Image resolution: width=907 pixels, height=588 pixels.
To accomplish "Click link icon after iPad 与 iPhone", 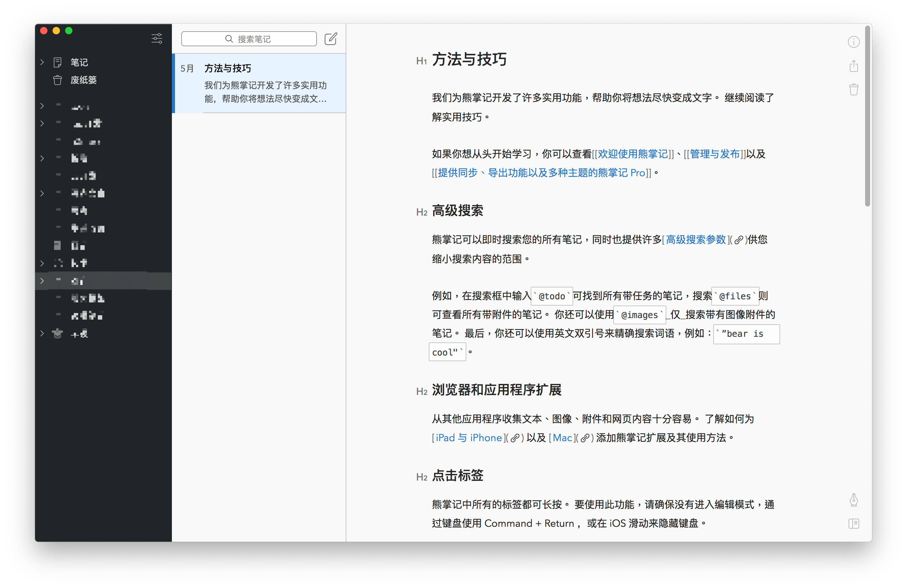I will 514,438.
